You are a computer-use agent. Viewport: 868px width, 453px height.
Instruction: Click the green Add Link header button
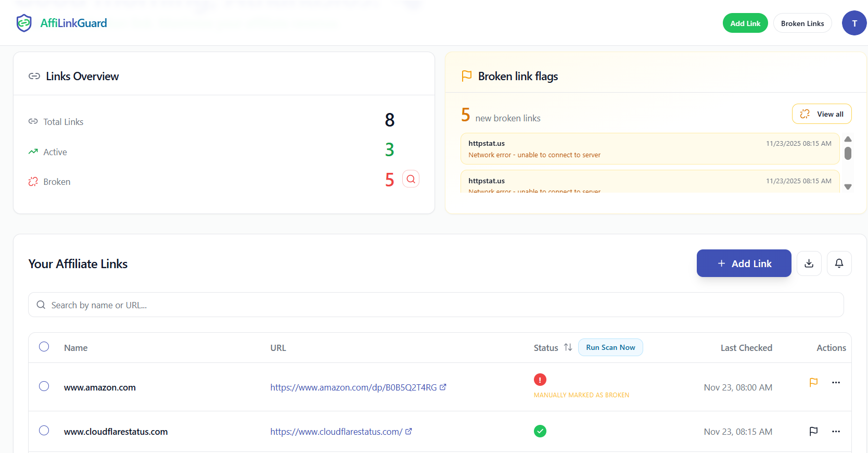[x=745, y=23]
